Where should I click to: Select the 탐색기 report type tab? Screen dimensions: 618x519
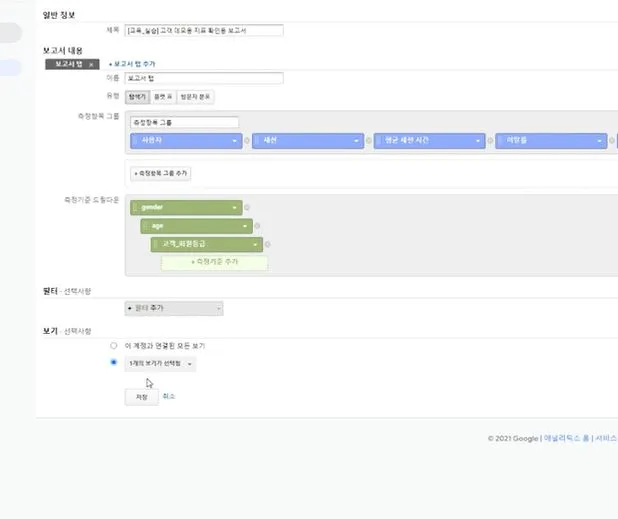coord(138,97)
